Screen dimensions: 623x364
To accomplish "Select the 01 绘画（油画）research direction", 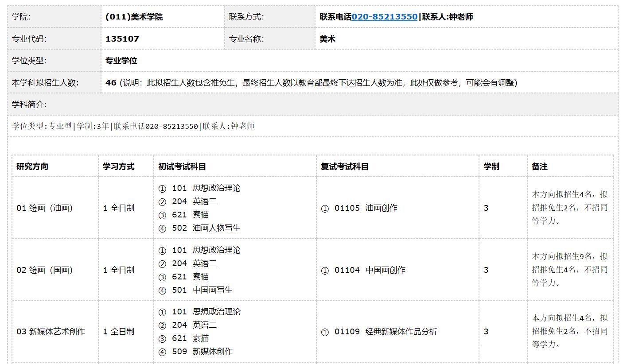I will pyautogui.click(x=45, y=208).
